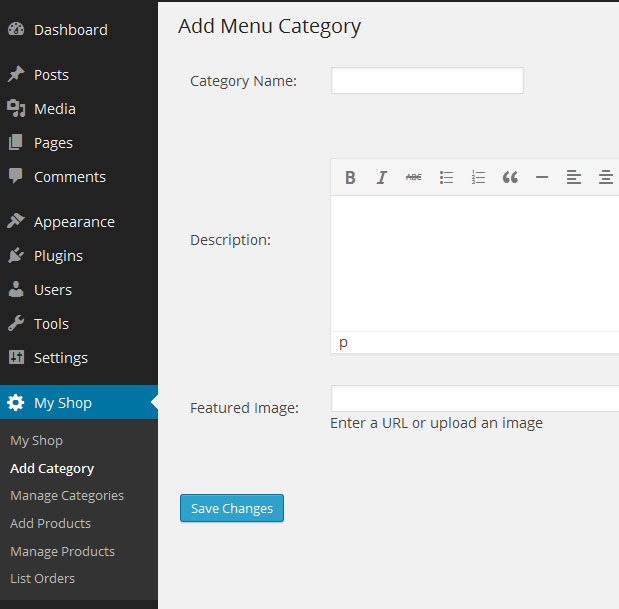The image size is (619, 609).
Task: Open the My Shop submenu link
Action: [x=36, y=440]
